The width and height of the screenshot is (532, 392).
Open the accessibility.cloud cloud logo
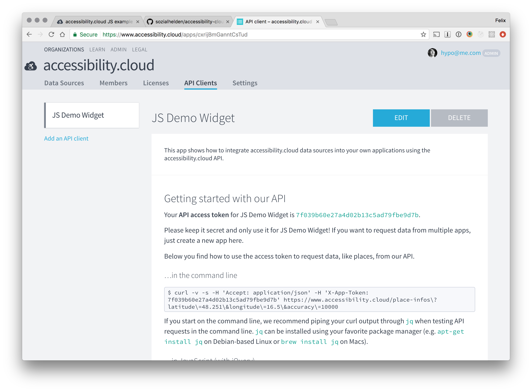click(31, 66)
